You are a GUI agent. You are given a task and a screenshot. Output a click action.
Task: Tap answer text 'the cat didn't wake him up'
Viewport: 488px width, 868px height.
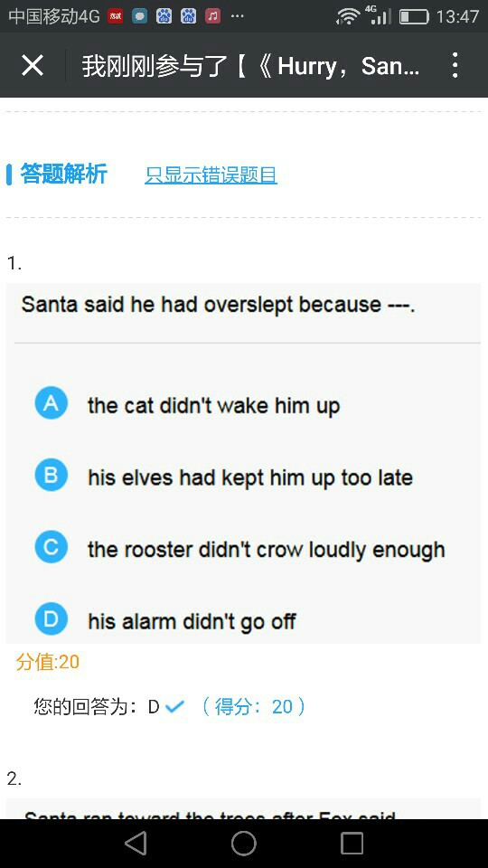click(213, 406)
